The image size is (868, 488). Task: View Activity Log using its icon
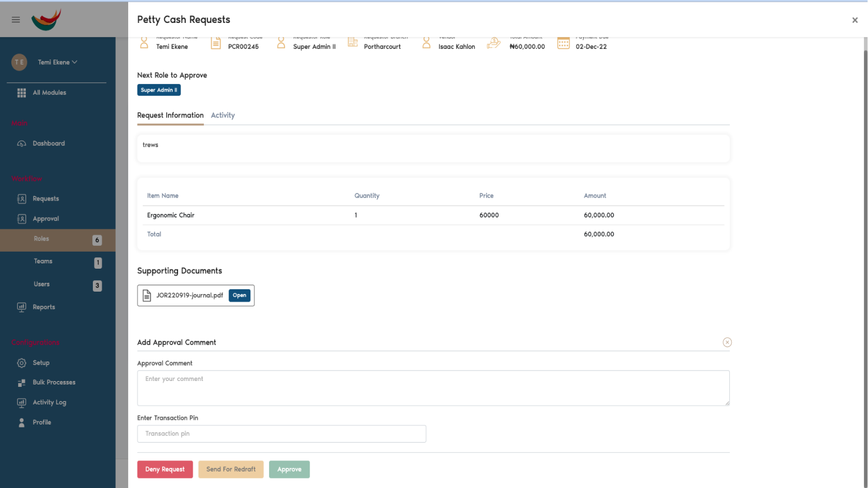22,402
